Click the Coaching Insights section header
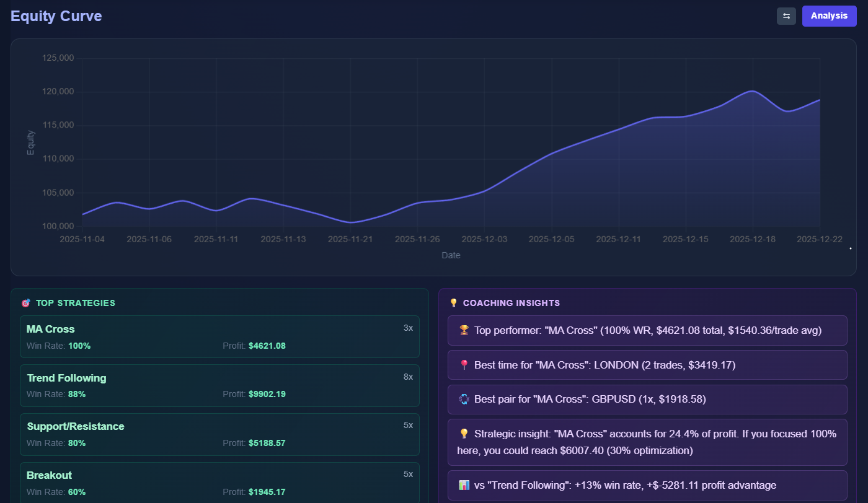Image resolution: width=868 pixels, height=503 pixels. tap(511, 304)
